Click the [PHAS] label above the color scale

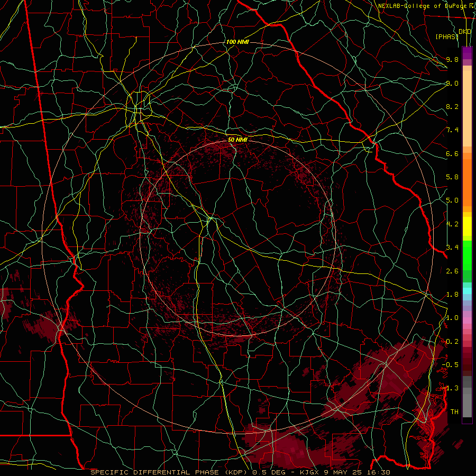pyautogui.click(x=447, y=36)
